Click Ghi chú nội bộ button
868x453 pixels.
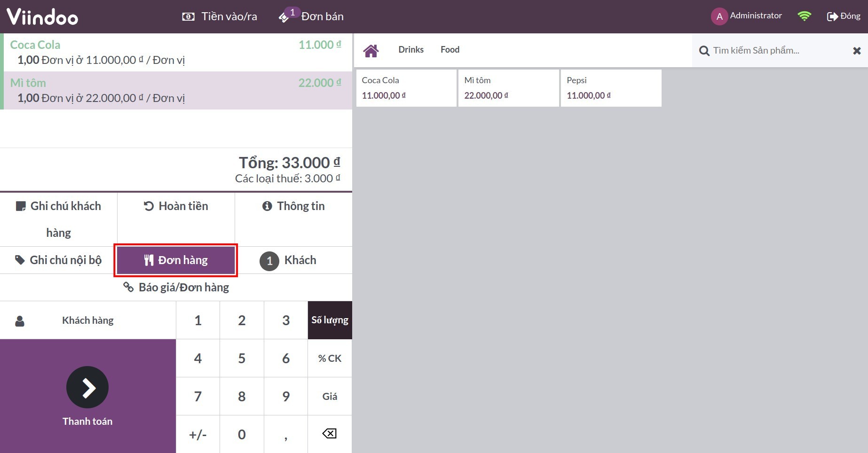pyautogui.click(x=58, y=260)
